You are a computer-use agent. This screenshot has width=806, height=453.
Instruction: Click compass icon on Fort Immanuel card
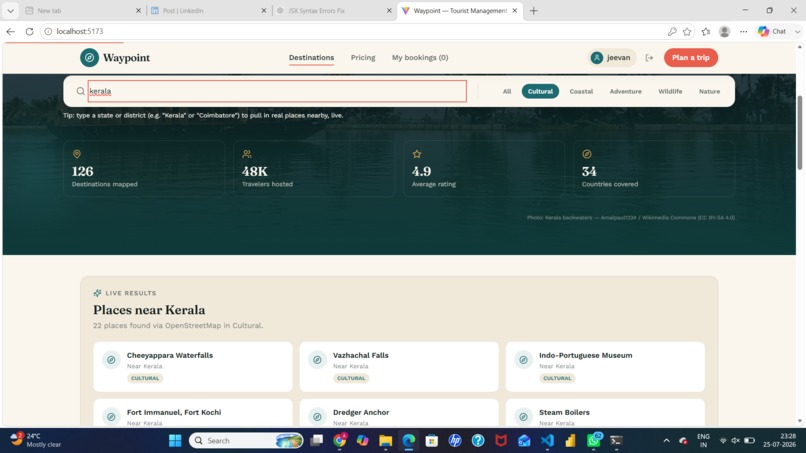111,417
